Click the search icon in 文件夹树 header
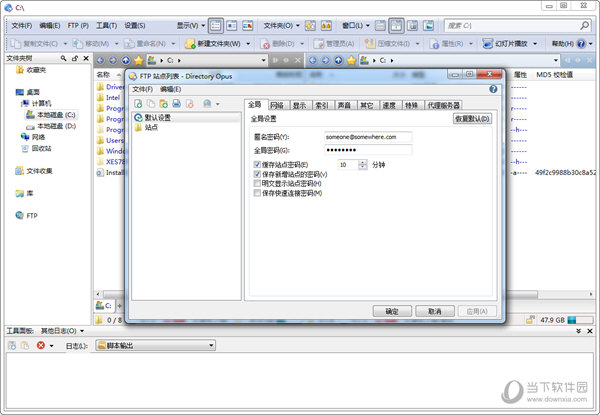The image size is (600, 415). point(64,58)
